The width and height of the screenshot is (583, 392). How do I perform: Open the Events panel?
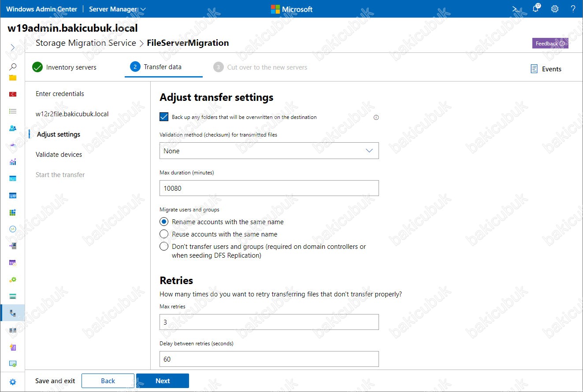[x=546, y=69]
